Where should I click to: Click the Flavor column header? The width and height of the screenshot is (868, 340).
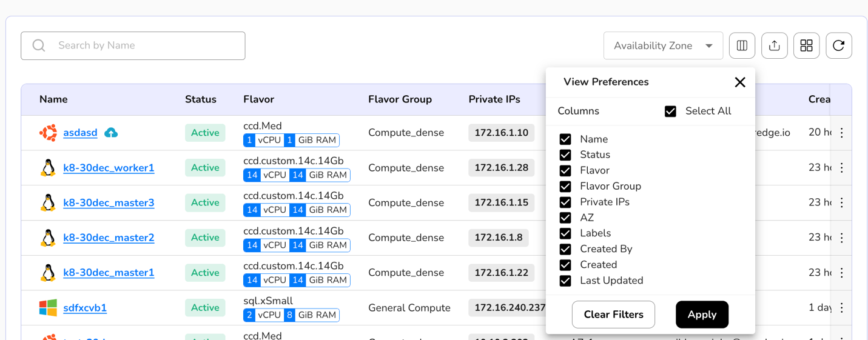[x=258, y=99]
